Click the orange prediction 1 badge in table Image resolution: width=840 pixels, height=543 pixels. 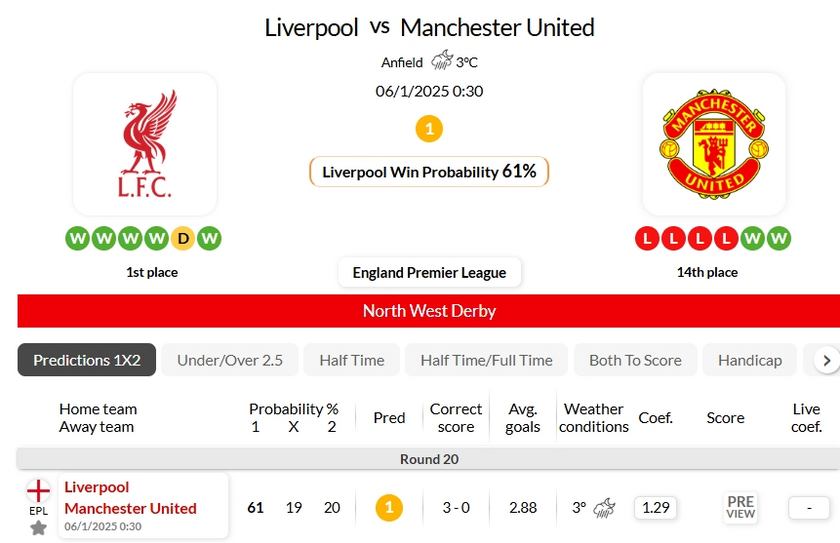[388, 508]
